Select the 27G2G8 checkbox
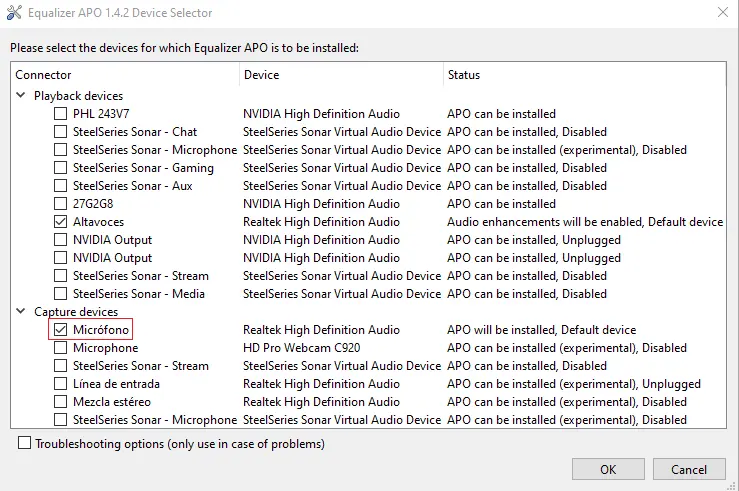The image size is (739, 491). (x=60, y=204)
